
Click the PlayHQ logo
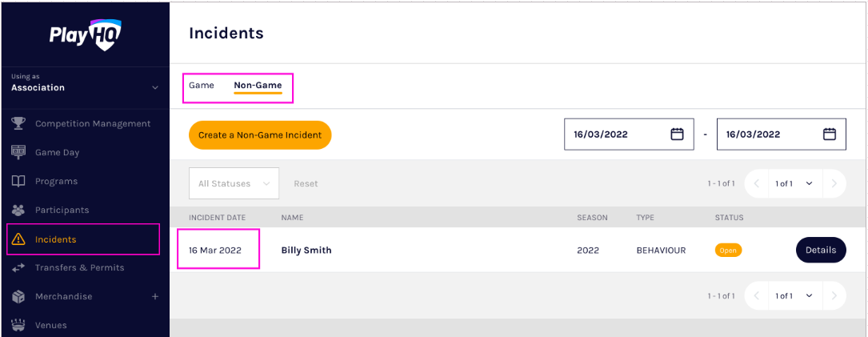coord(85,35)
